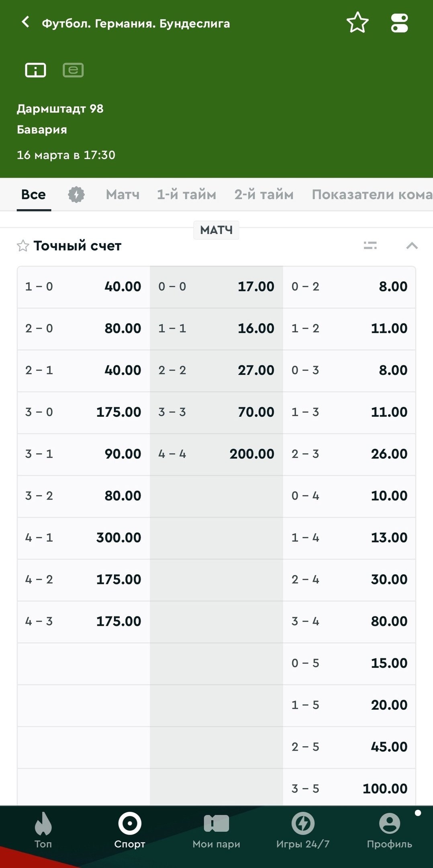Switch to the 1-й тайм tab
The width and height of the screenshot is (433, 868).
pos(186,195)
